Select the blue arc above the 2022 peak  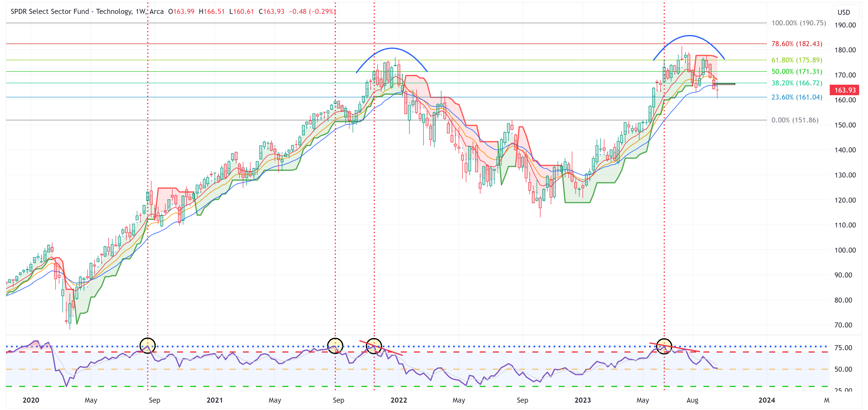click(x=392, y=48)
